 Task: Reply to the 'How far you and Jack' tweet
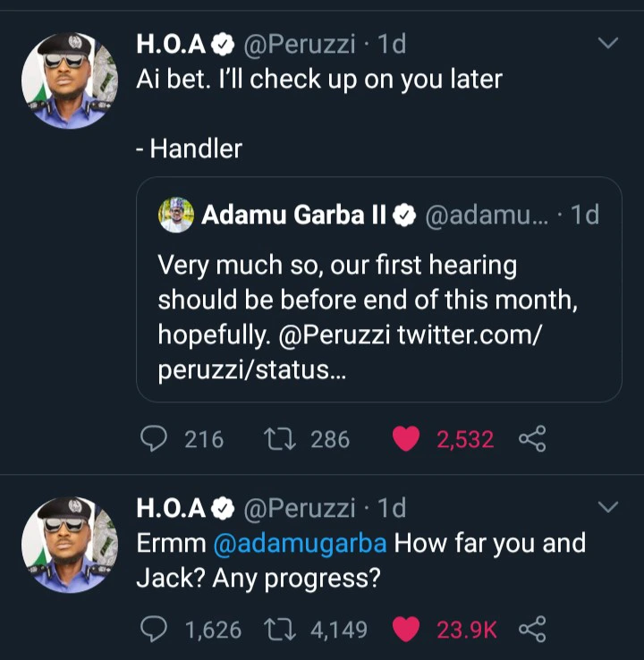pyautogui.click(x=156, y=630)
